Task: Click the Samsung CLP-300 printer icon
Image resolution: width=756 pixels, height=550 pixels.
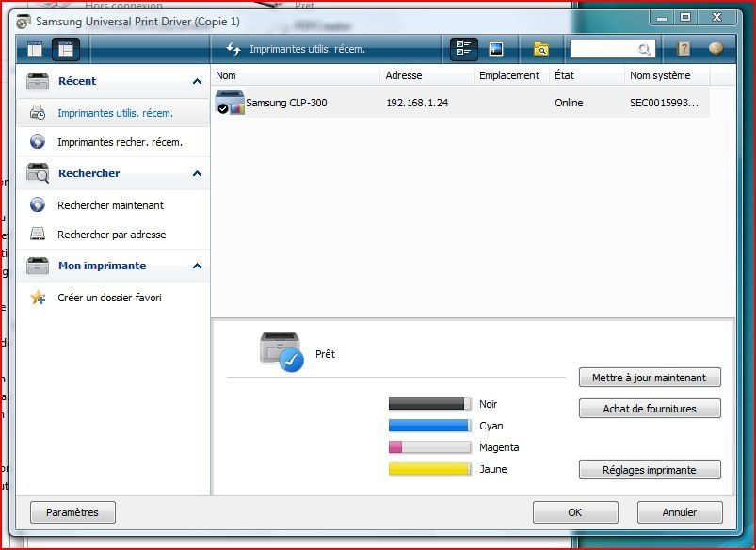Action: tap(230, 103)
